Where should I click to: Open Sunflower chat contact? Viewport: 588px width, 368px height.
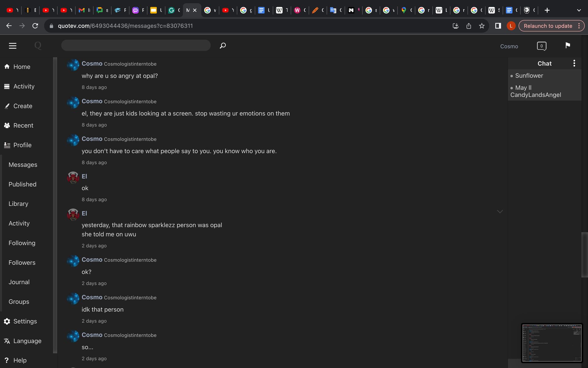pos(529,76)
